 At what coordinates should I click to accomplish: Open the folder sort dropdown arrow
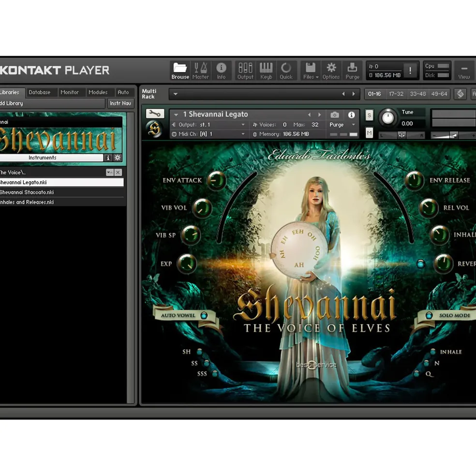coord(109,173)
